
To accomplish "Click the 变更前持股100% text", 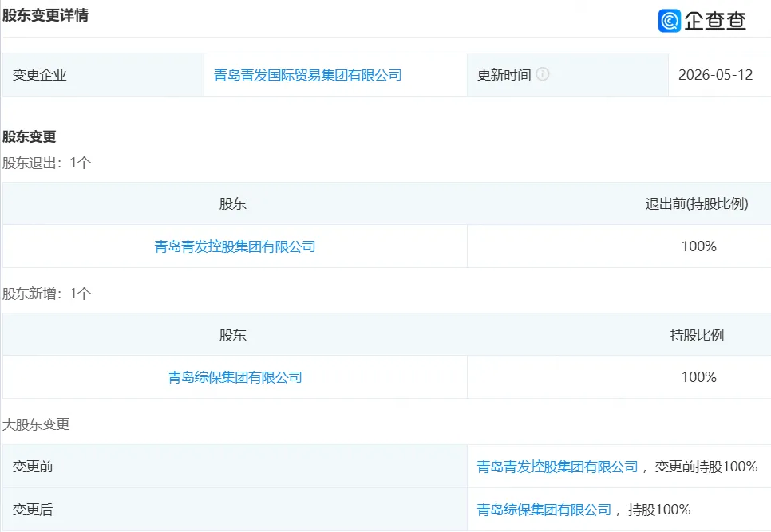I will [706, 467].
